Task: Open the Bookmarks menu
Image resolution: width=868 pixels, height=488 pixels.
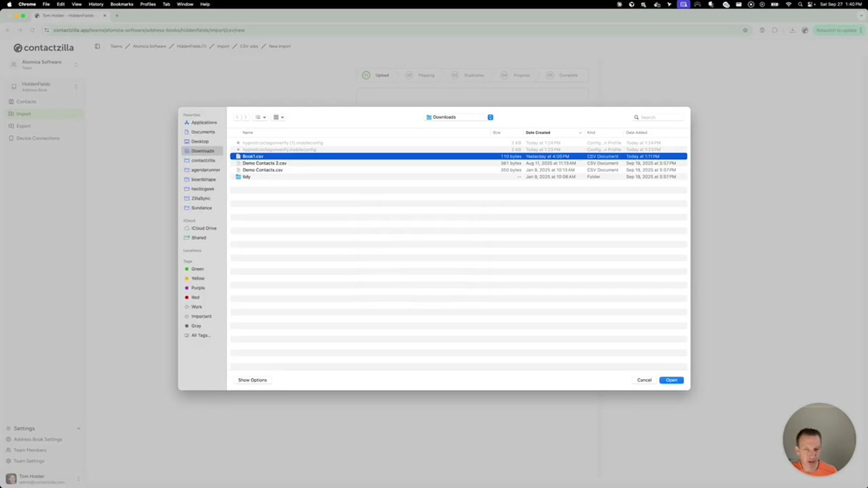Action: click(x=122, y=4)
